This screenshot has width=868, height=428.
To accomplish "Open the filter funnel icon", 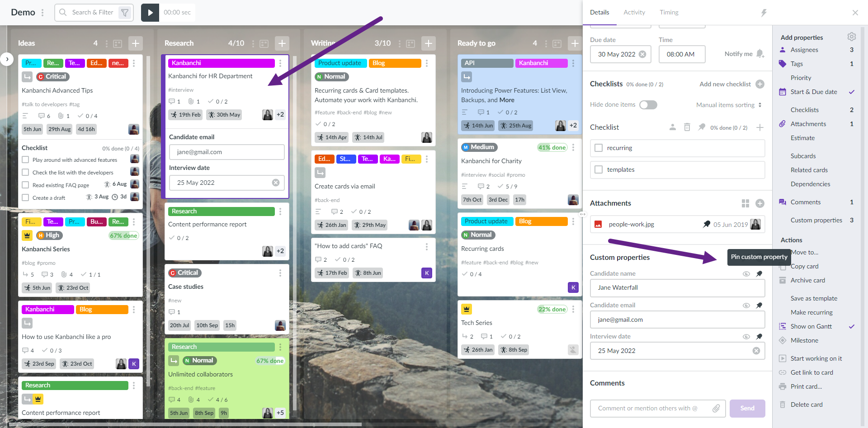I will point(125,13).
